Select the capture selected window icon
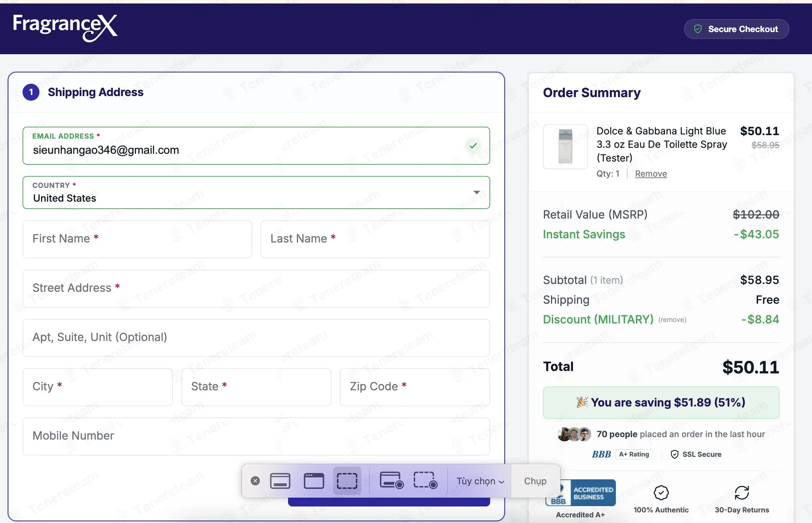This screenshot has height=523, width=812. tap(314, 481)
